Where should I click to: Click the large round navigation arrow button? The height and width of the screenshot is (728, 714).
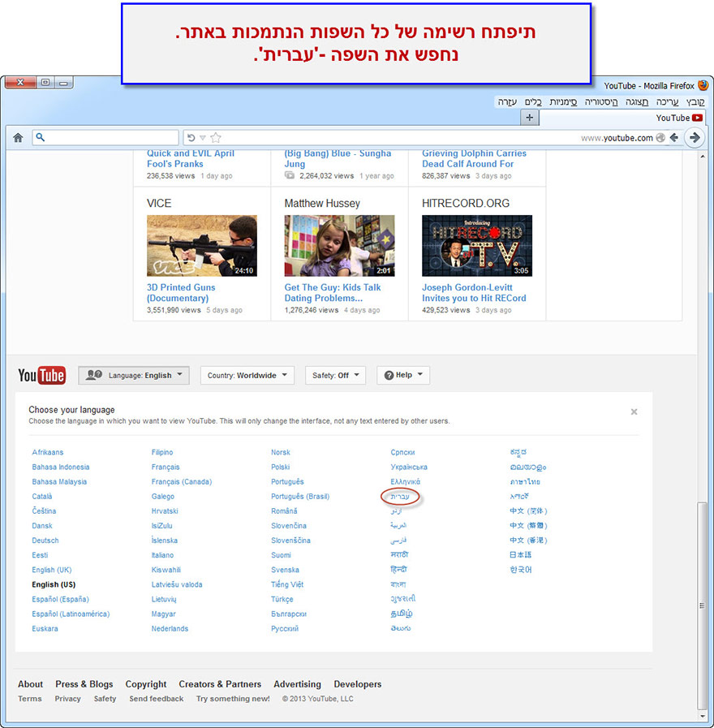point(695,138)
